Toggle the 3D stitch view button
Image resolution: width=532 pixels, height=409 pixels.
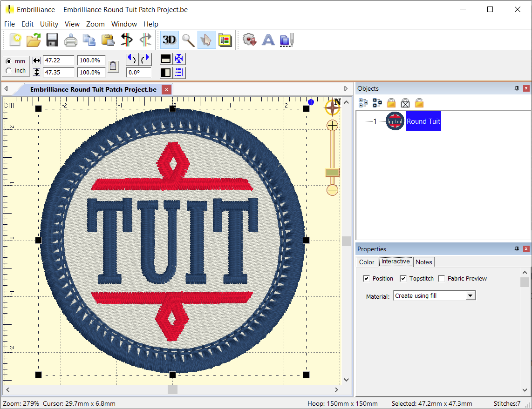coord(169,40)
